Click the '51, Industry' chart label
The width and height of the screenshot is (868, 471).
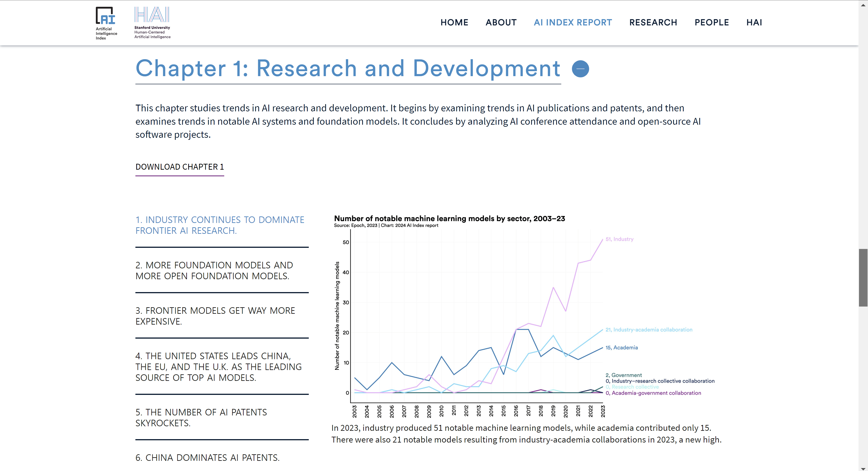[619, 239]
